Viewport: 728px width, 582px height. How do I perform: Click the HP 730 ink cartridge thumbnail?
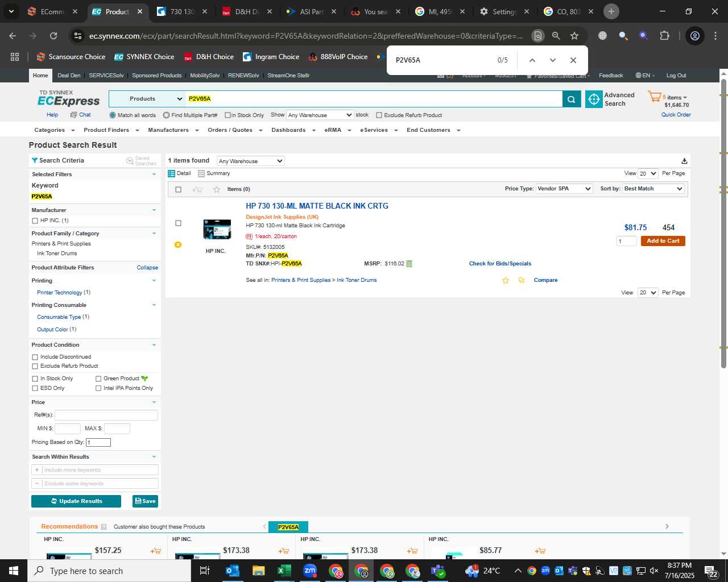(217, 230)
